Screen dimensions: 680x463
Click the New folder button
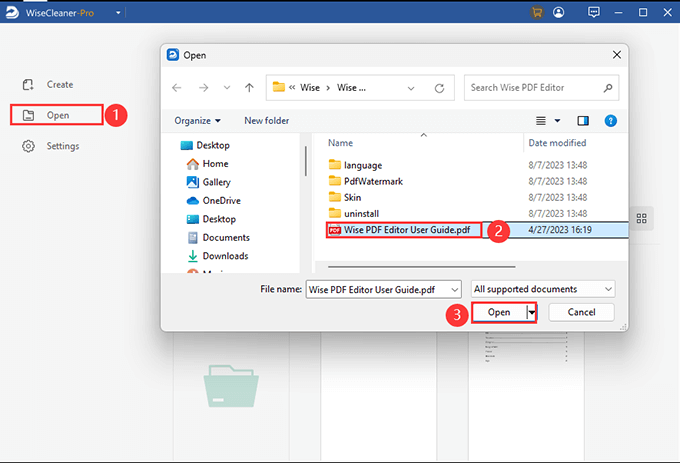click(266, 121)
